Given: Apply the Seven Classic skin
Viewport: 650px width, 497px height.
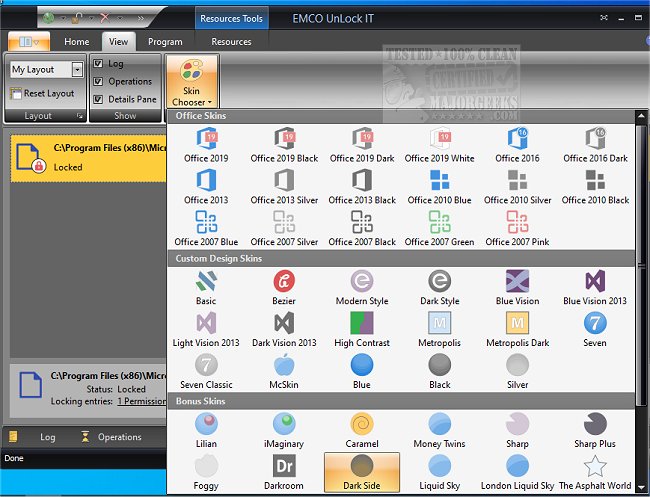Looking at the screenshot, I should (x=206, y=372).
